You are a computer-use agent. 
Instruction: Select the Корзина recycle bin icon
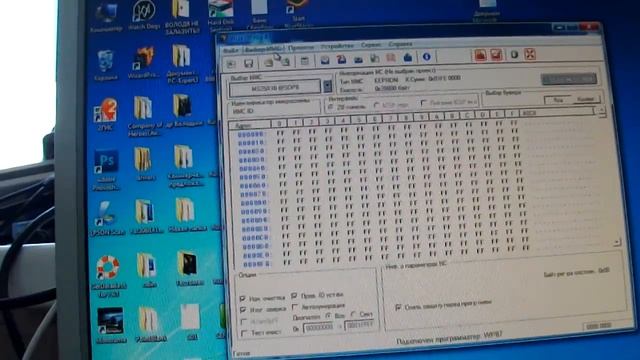pyautogui.click(x=106, y=64)
